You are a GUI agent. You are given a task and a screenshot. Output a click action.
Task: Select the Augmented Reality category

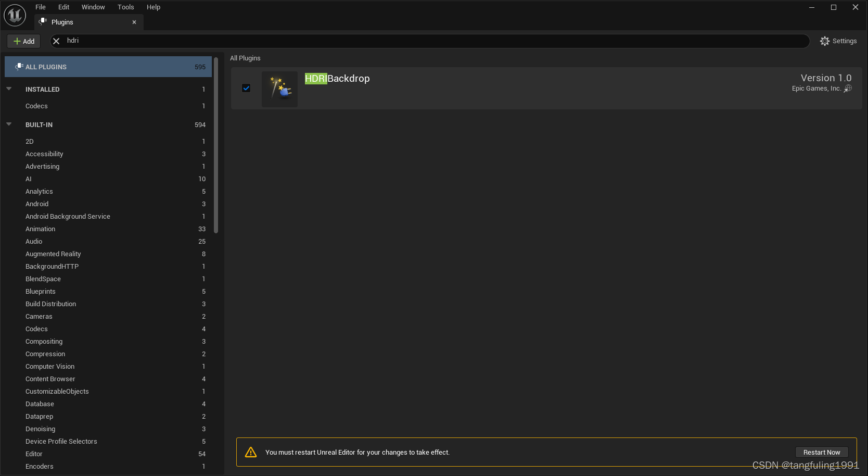(108, 254)
